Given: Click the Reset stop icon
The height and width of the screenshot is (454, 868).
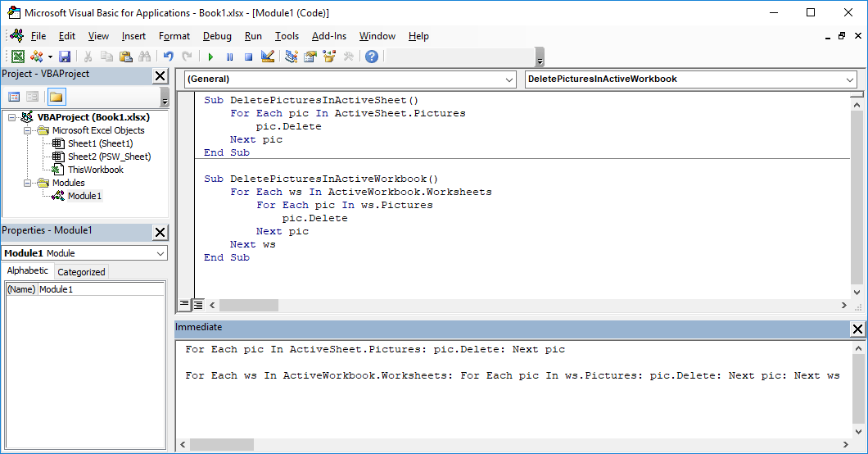Looking at the screenshot, I should (x=249, y=57).
